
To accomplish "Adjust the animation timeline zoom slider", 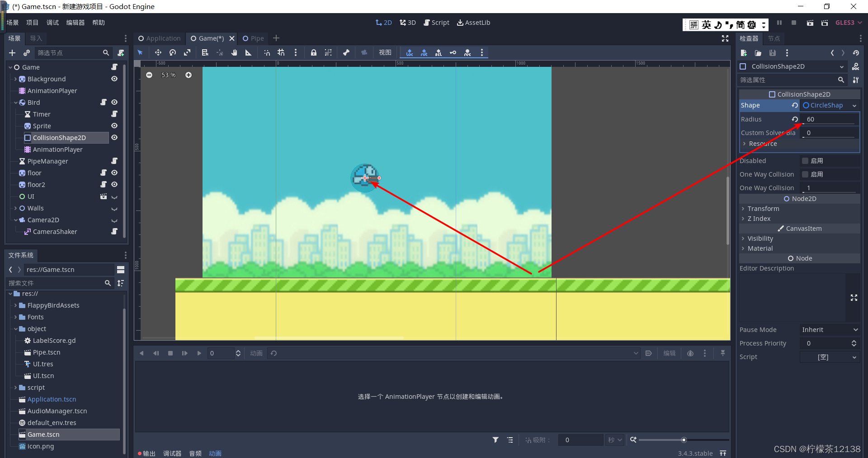I will coord(684,440).
